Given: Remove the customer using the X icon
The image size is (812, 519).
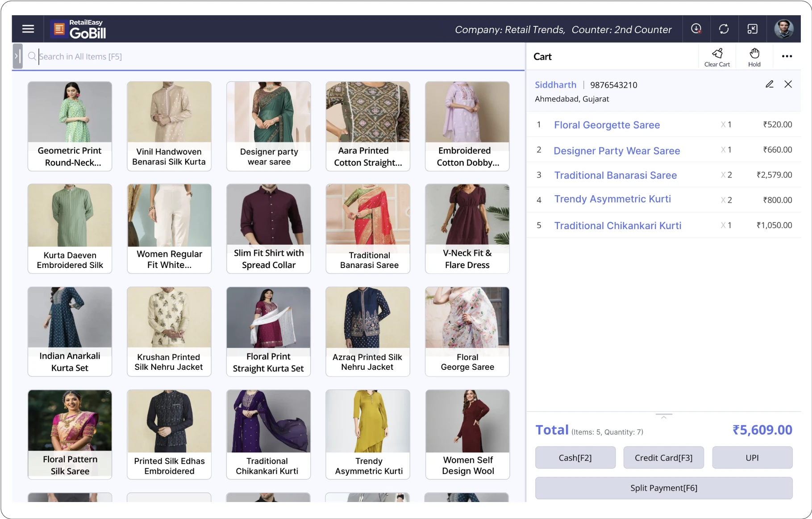Looking at the screenshot, I should pos(788,84).
